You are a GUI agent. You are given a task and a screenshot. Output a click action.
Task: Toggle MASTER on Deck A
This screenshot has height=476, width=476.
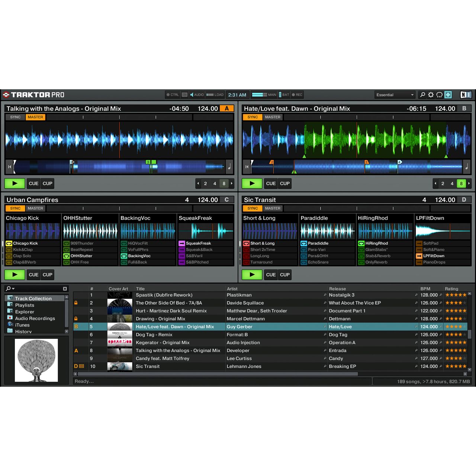point(35,117)
